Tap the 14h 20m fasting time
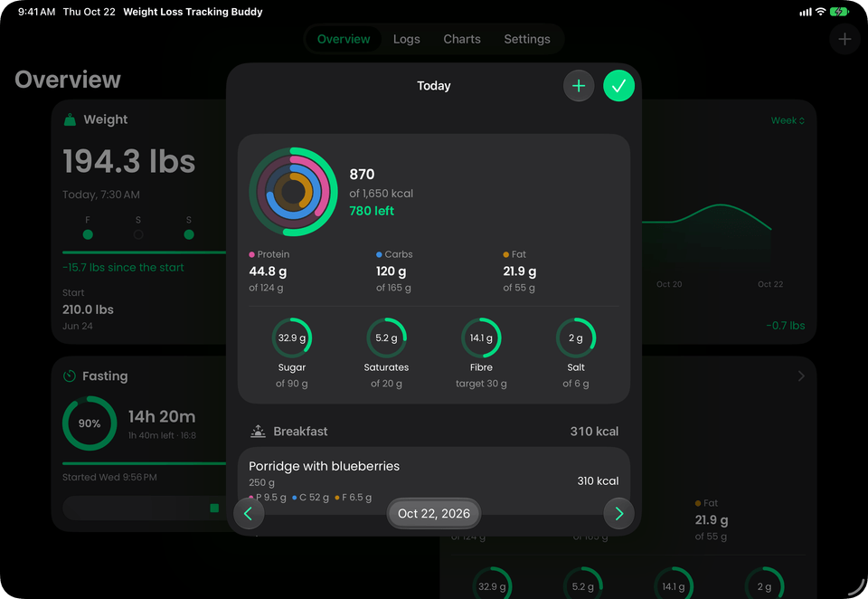This screenshot has height=599, width=868. [162, 417]
